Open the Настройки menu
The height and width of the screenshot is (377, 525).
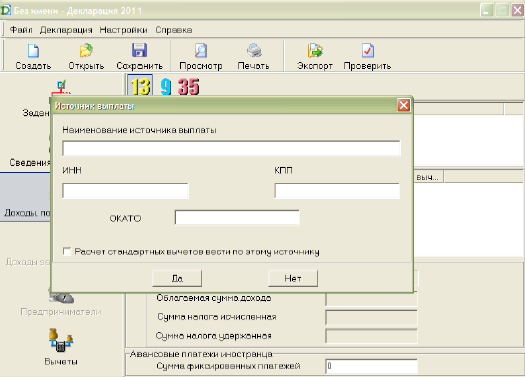click(x=123, y=30)
